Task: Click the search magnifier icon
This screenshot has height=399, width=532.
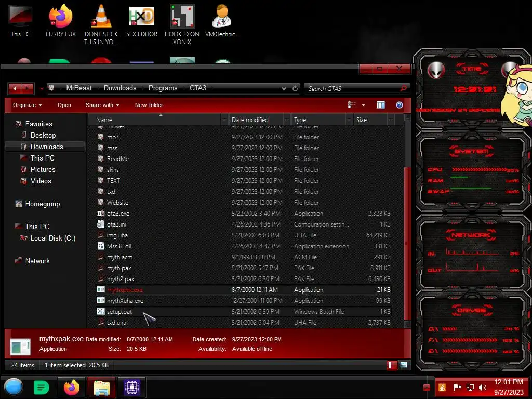Action: [403, 88]
